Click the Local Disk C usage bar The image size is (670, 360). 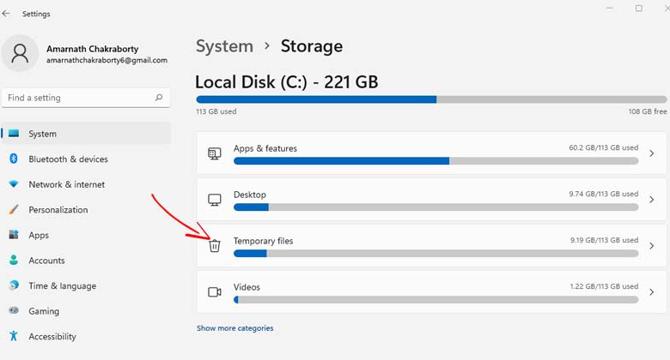tap(431, 100)
